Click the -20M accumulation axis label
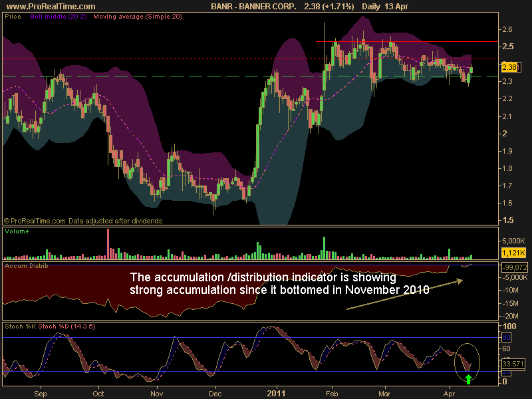The width and height of the screenshot is (532, 399). (511, 316)
